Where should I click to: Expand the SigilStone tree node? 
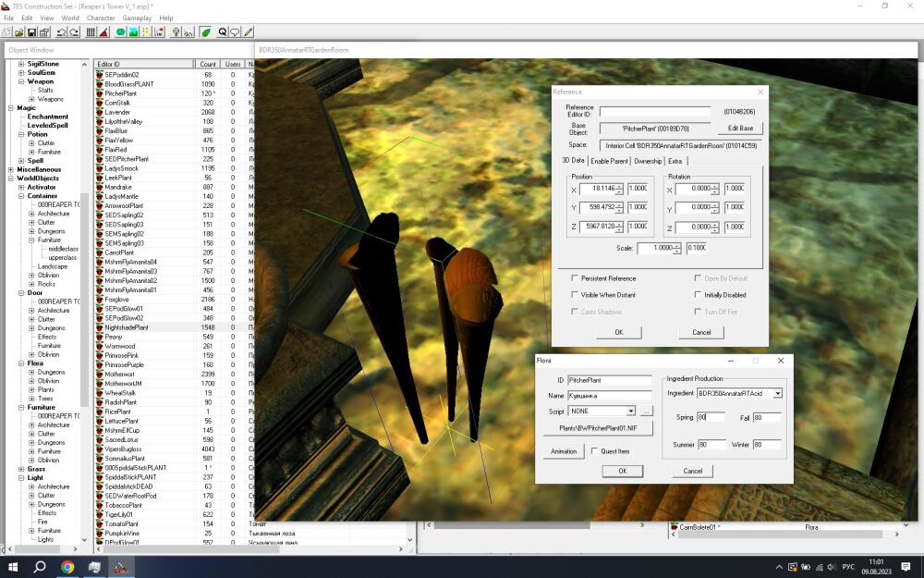pos(21,64)
